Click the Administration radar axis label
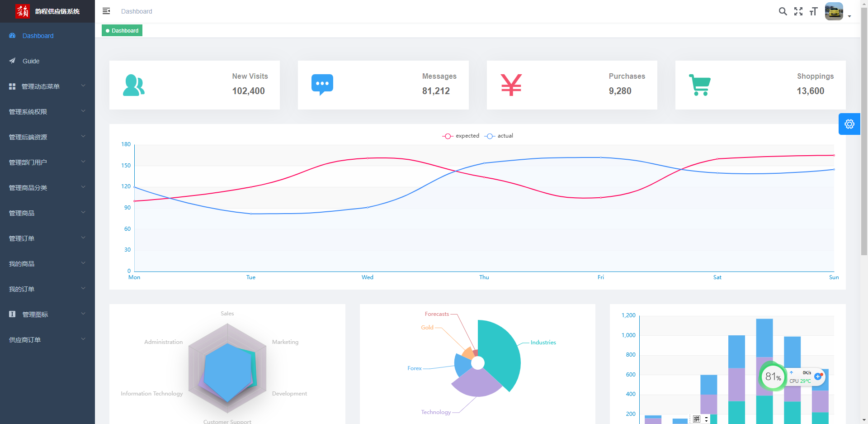The image size is (868, 424). 163,342
